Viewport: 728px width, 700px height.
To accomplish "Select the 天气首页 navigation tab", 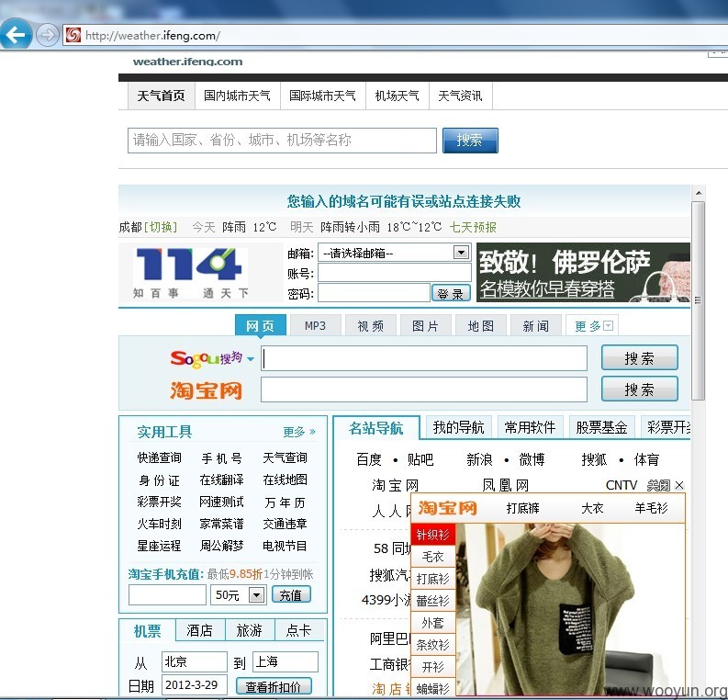I will (x=161, y=96).
